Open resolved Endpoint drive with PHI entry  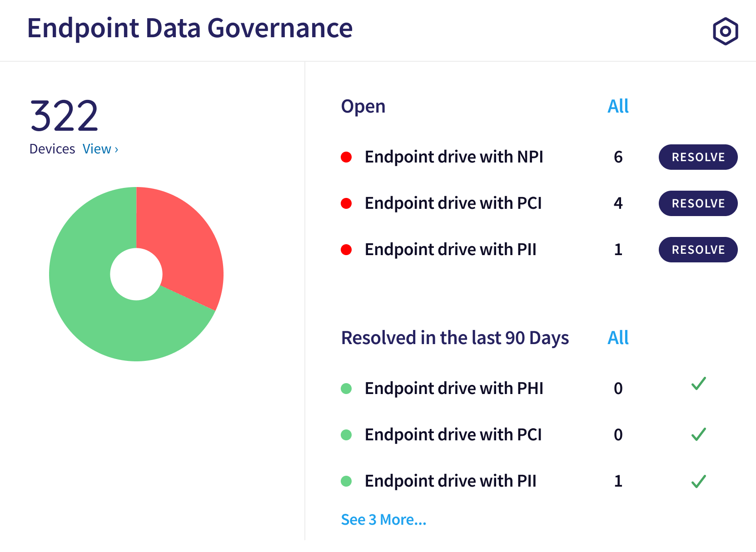(x=454, y=389)
